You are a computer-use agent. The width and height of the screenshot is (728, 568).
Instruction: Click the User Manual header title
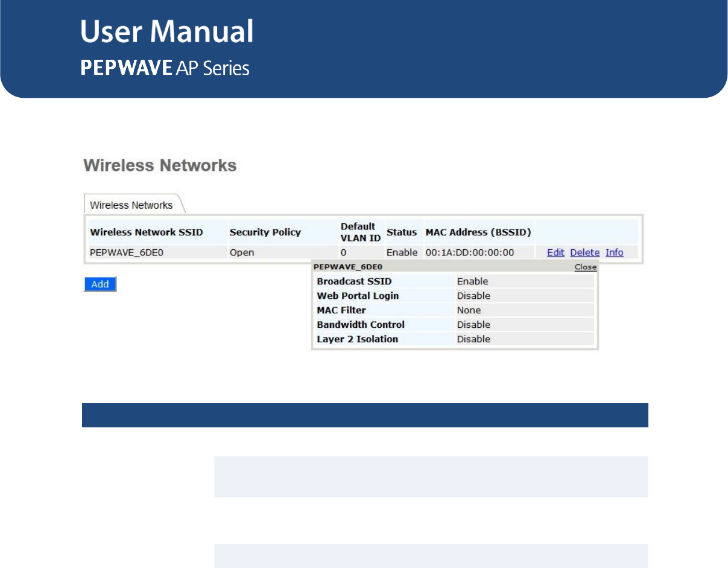(x=167, y=31)
